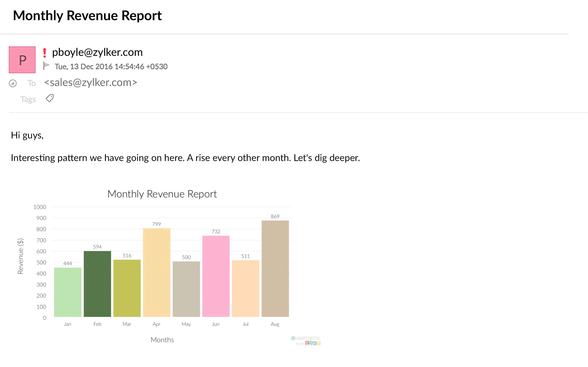Select the recipient sales@zylker.com
Image resolution: width=588 pixels, height=367 pixels.
(91, 83)
